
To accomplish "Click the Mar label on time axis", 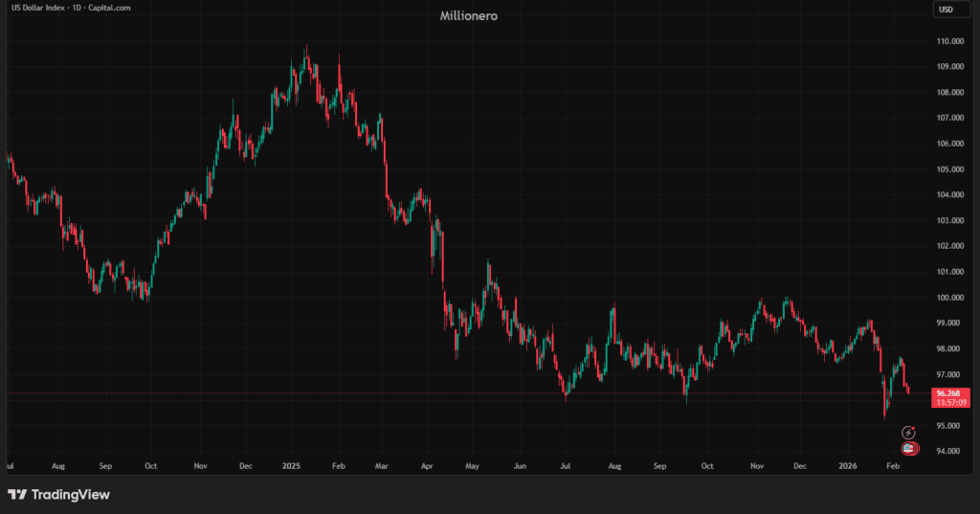I will tap(380, 465).
